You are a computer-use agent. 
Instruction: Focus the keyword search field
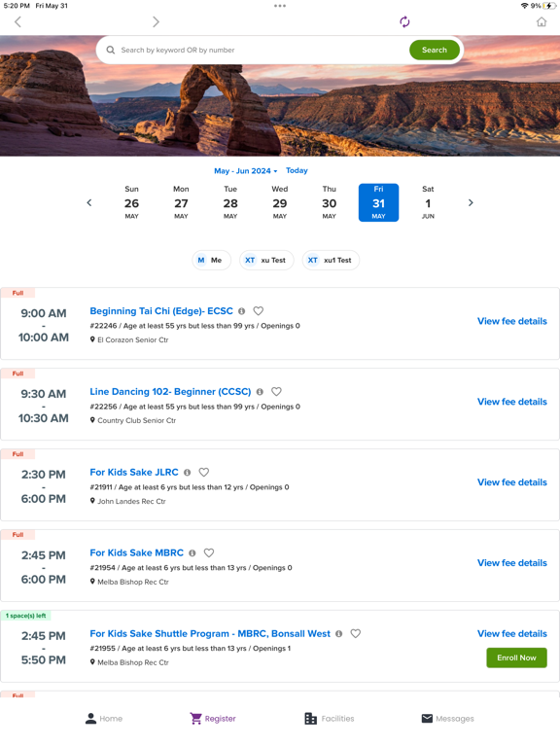click(x=262, y=50)
